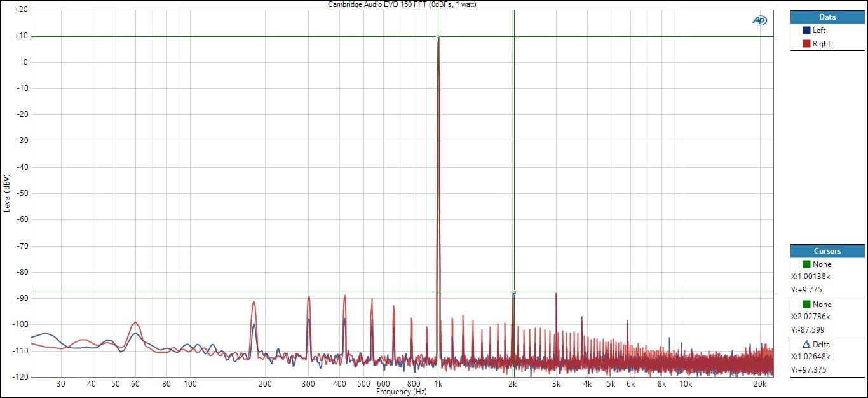Select the second cursor X value 2.02786k
Image resolution: width=868 pixels, height=398 pixels.
810,317
